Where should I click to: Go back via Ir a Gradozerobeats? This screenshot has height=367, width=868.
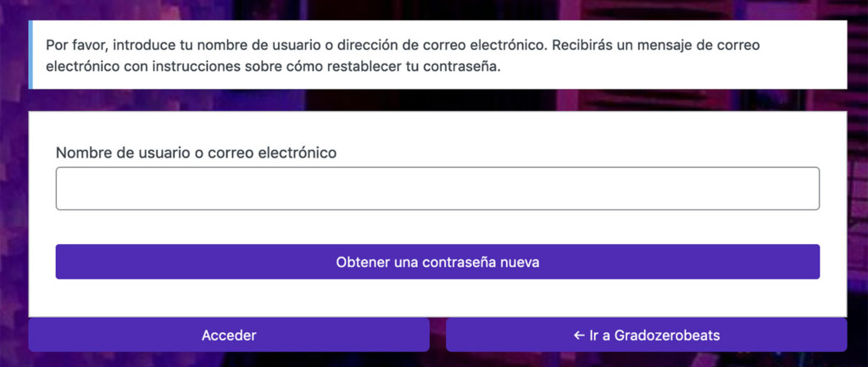tap(646, 336)
